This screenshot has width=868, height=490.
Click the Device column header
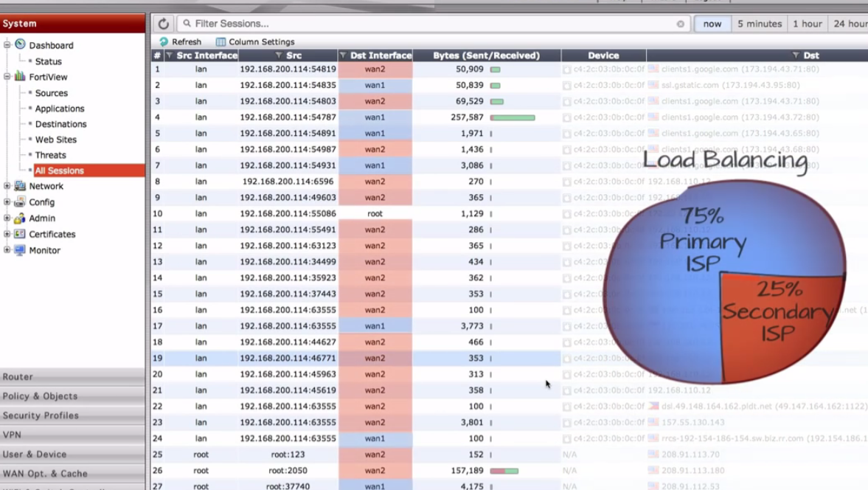[x=603, y=55]
